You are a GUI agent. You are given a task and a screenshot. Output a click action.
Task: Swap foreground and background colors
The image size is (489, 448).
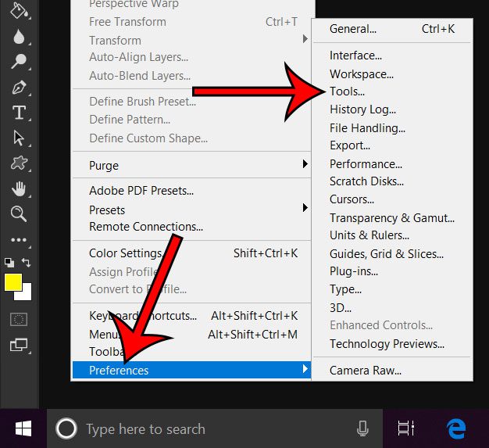pos(27,263)
